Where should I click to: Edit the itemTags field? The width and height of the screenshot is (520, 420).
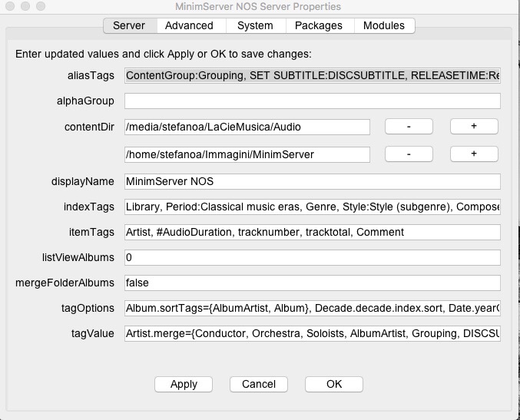point(312,232)
